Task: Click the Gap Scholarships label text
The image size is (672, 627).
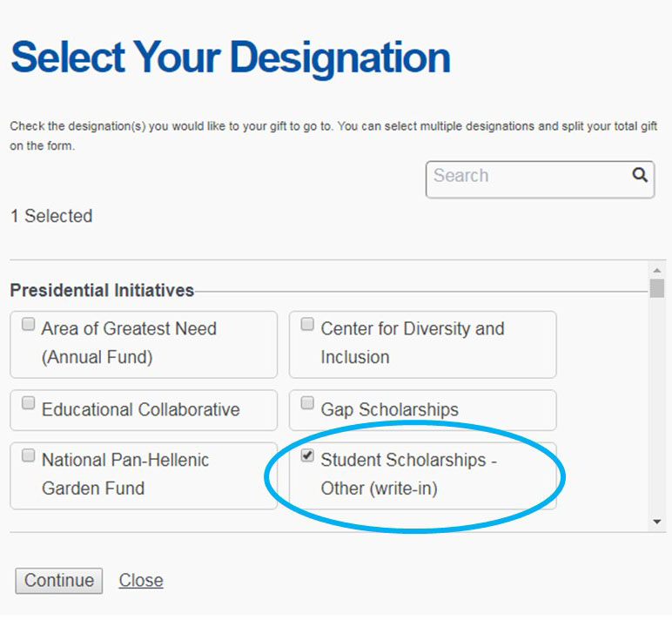Action: 390,409
